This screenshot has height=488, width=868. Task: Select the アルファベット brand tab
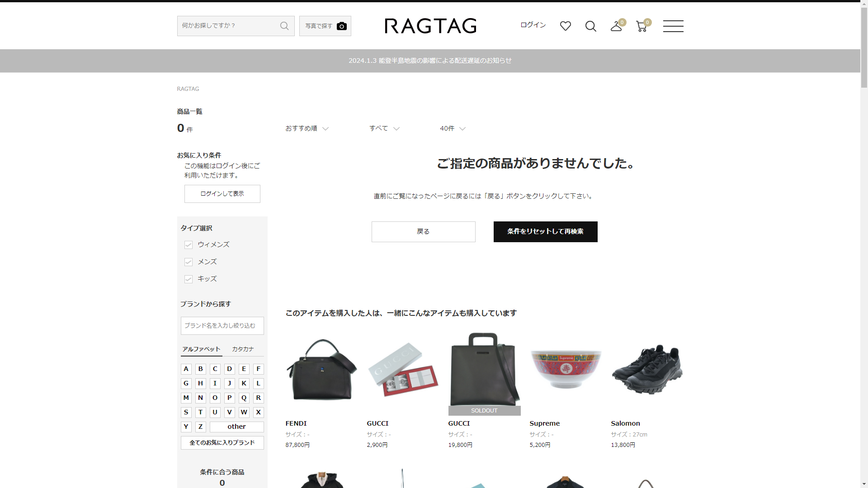point(201,349)
